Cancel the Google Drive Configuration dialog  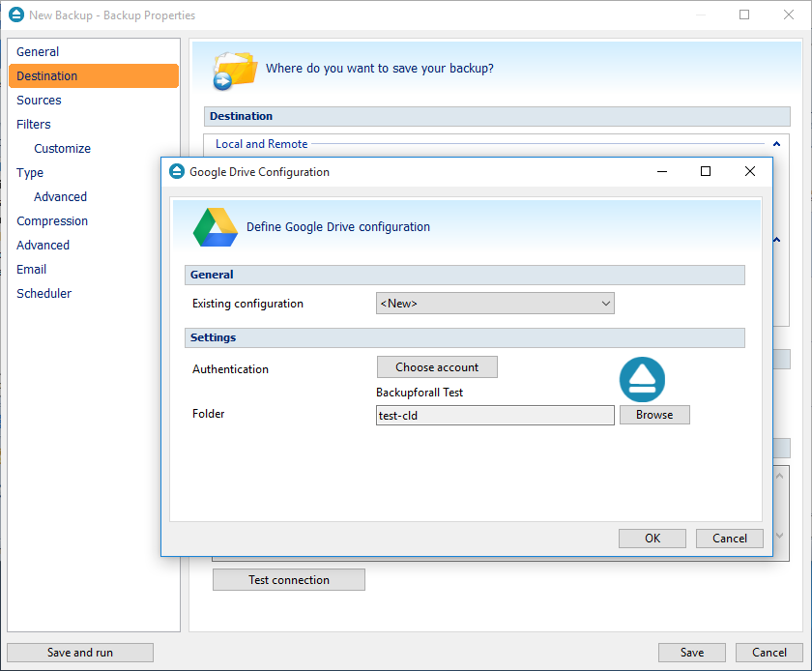pyautogui.click(x=729, y=539)
